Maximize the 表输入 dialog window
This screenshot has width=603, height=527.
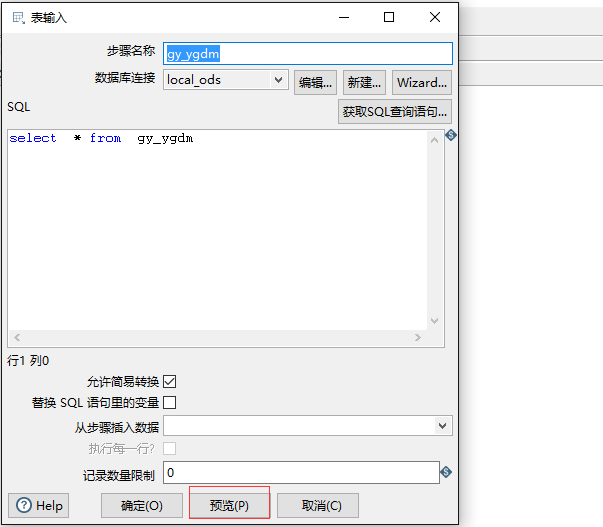(389, 17)
